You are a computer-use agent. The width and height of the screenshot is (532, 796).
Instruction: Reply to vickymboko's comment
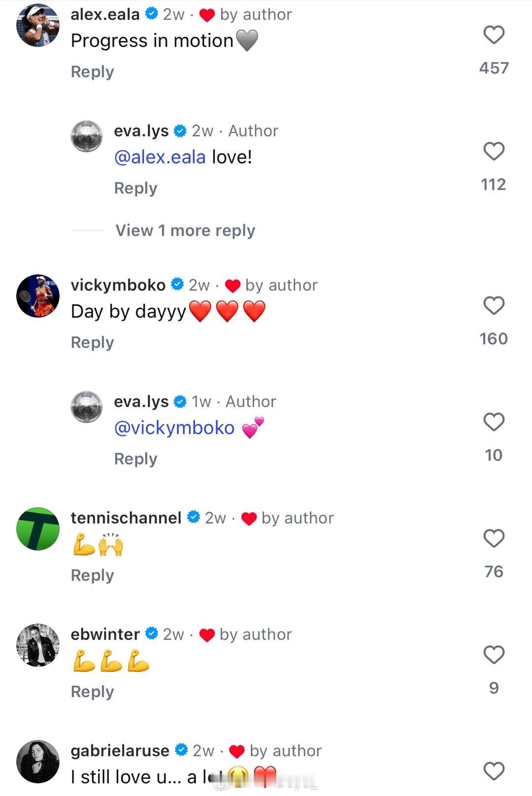[93, 342]
